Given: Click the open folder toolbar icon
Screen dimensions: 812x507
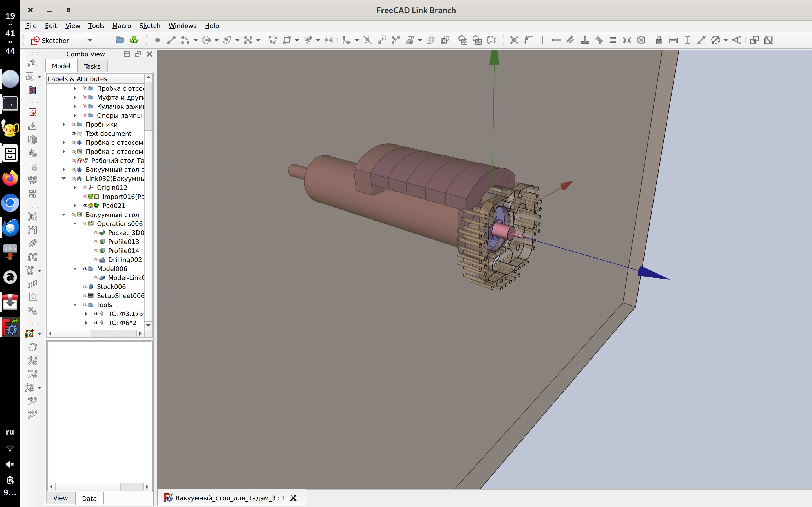Looking at the screenshot, I should point(120,40).
